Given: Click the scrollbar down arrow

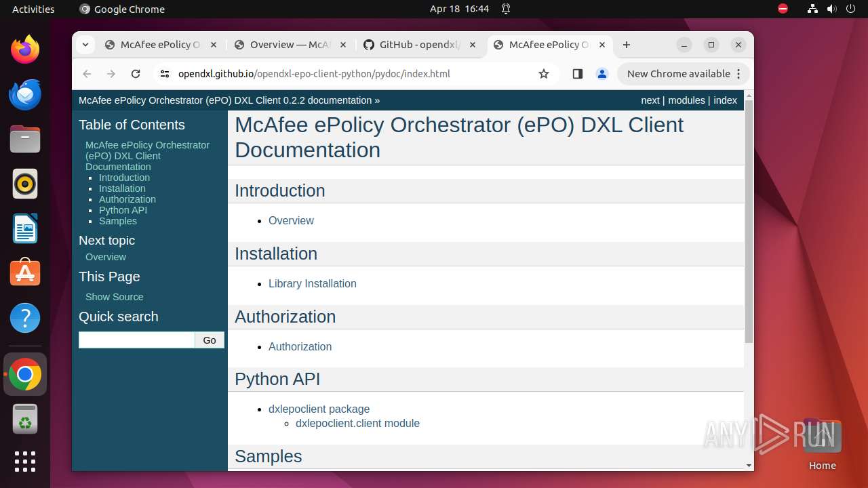Looking at the screenshot, I should (x=749, y=466).
